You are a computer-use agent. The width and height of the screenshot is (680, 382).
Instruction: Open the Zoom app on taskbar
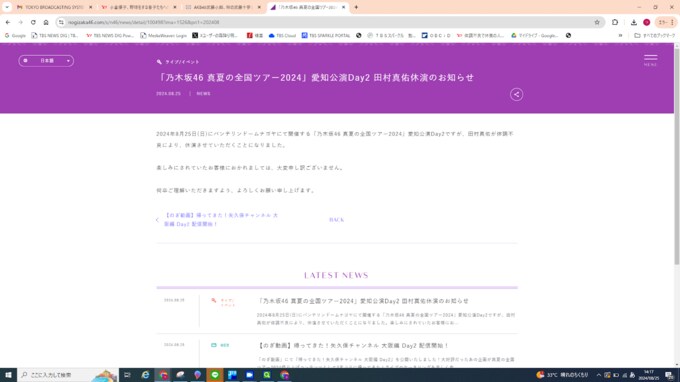[249, 375]
